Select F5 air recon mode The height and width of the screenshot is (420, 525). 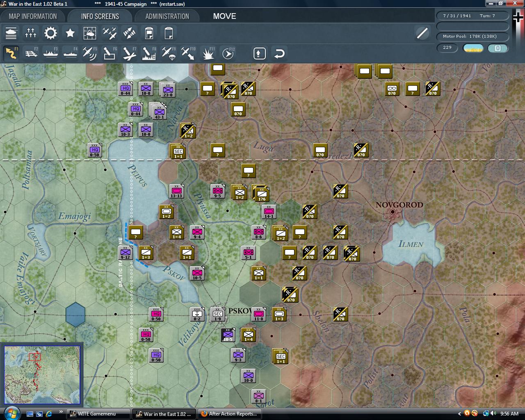(90, 53)
